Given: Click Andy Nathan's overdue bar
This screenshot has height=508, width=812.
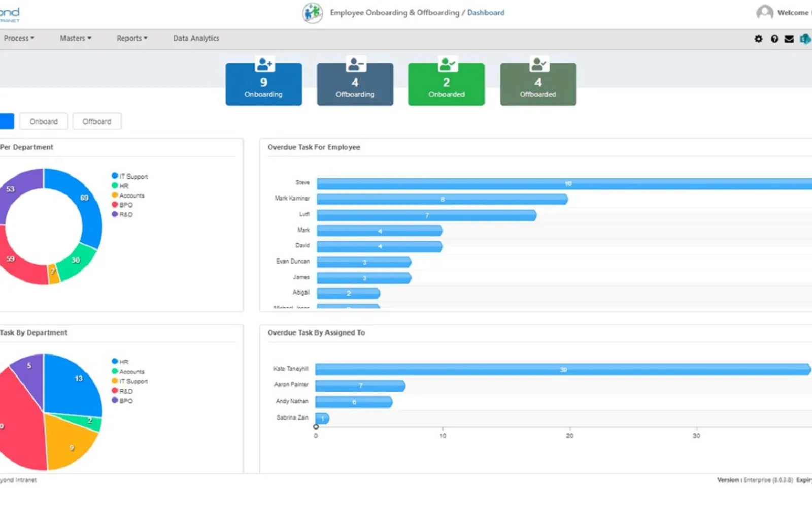Looking at the screenshot, I should [354, 402].
